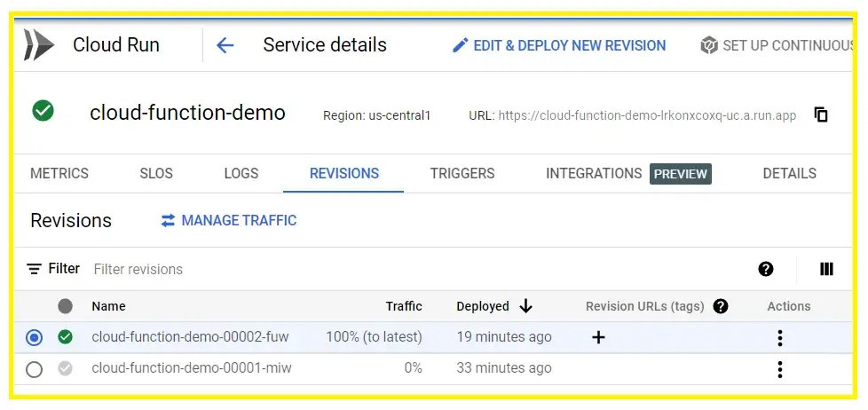The width and height of the screenshot is (868, 410).
Task: Add revision tag with plus icon
Action: coord(598,337)
